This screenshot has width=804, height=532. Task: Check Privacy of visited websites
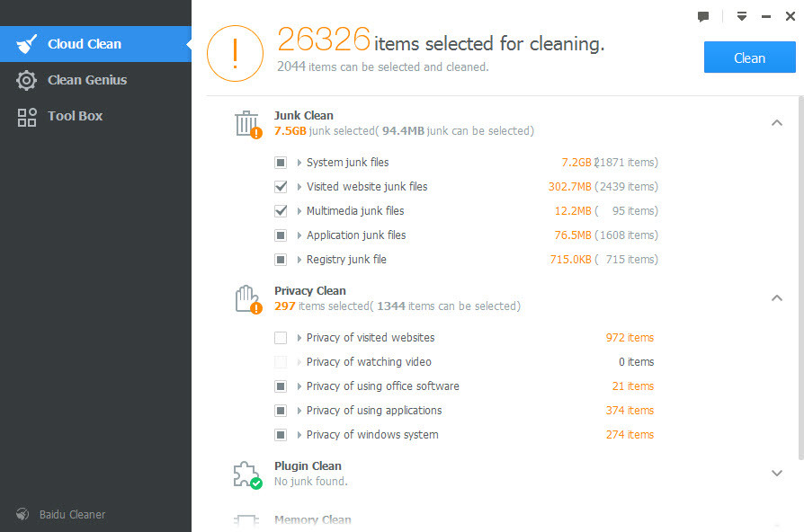(x=281, y=338)
